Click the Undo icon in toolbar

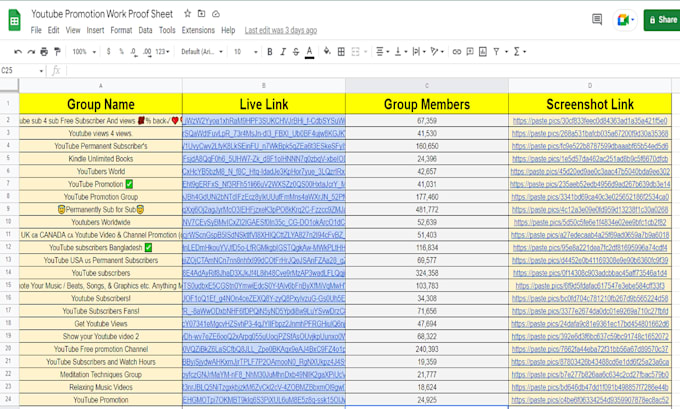coord(18,52)
